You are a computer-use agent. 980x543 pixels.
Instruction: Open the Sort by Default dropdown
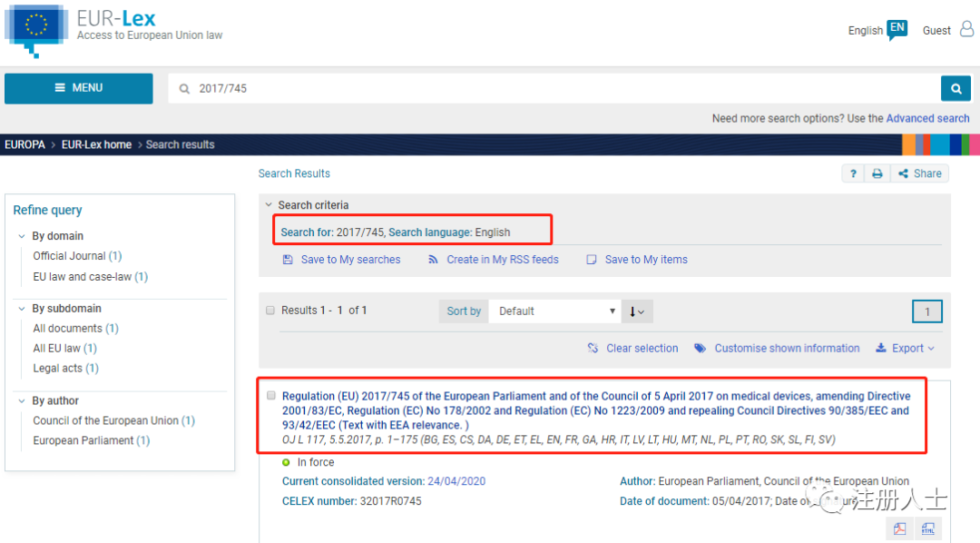[x=554, y=311]
